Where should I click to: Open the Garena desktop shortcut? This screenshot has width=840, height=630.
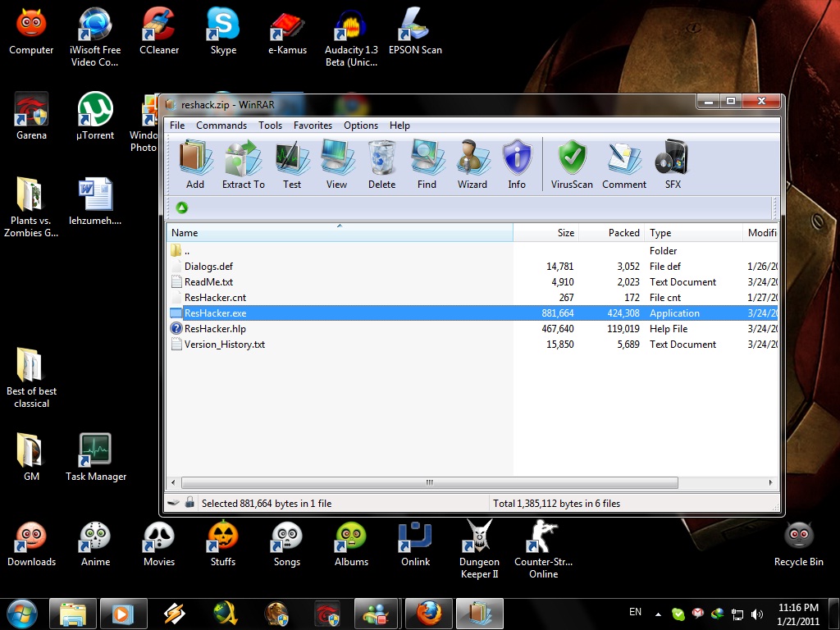pyautogui.click(x=31, y=116)
